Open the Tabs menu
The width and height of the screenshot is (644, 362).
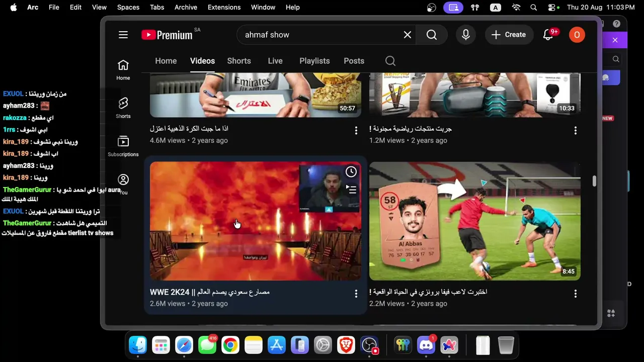pyautogui.click(x=157, y=8)
